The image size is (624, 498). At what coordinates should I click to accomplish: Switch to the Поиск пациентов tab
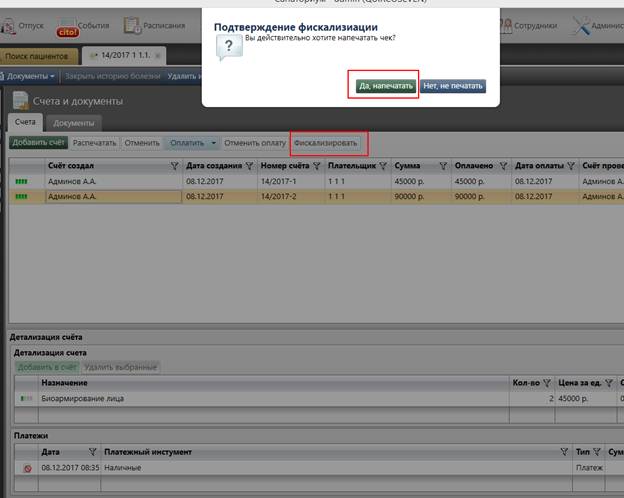coord(38,56)
